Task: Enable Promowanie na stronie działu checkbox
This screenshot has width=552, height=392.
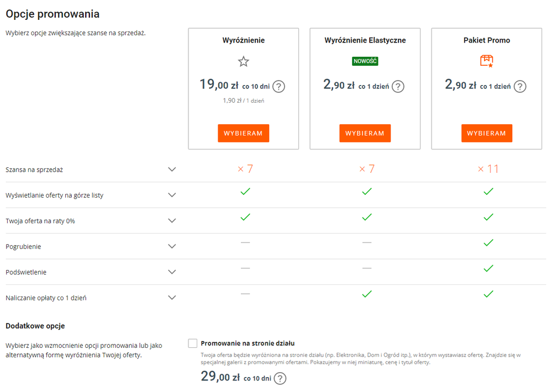Action: [x=192, y=343]
